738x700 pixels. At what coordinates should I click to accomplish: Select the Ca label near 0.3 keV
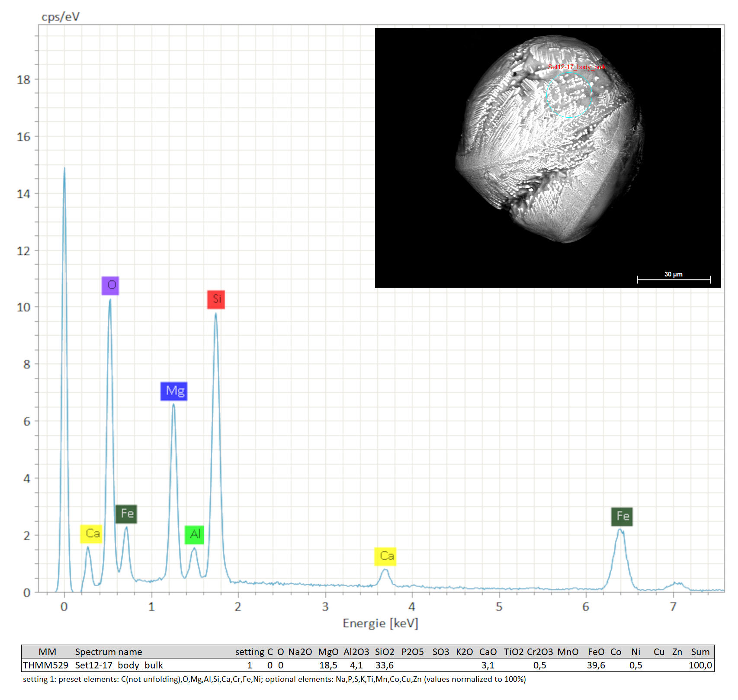[x=91, y=534]
